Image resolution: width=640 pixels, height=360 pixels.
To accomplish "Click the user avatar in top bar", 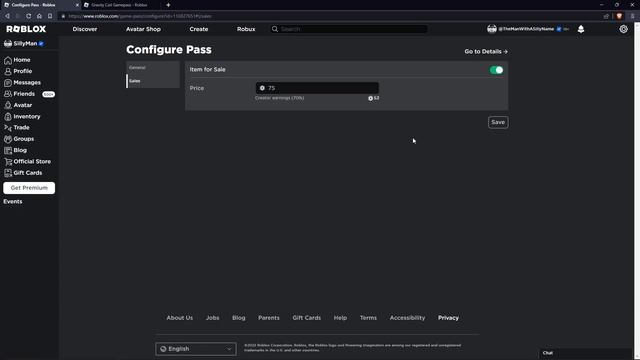I will (x=492, y=29).
